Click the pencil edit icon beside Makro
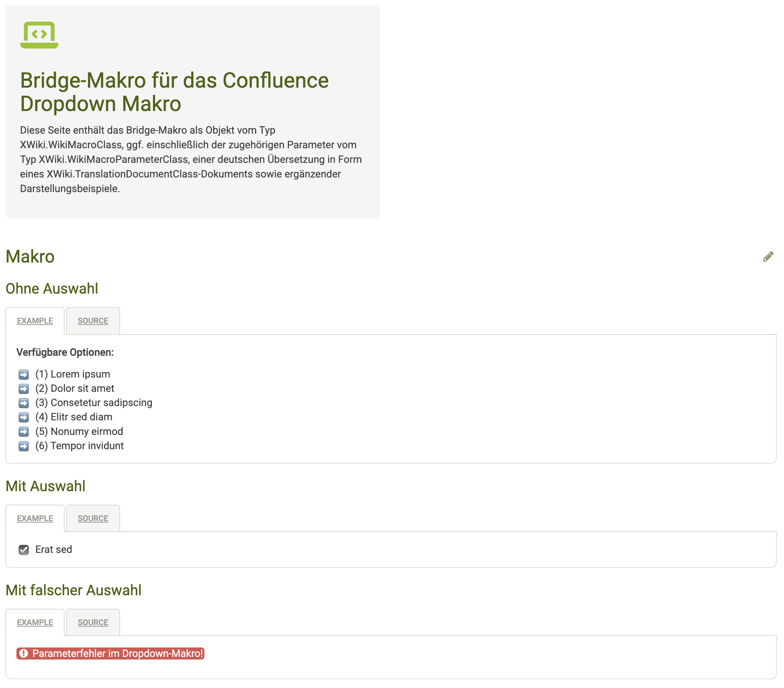The height and width of the screenshot is (688, 784). (x=768, y=257)
